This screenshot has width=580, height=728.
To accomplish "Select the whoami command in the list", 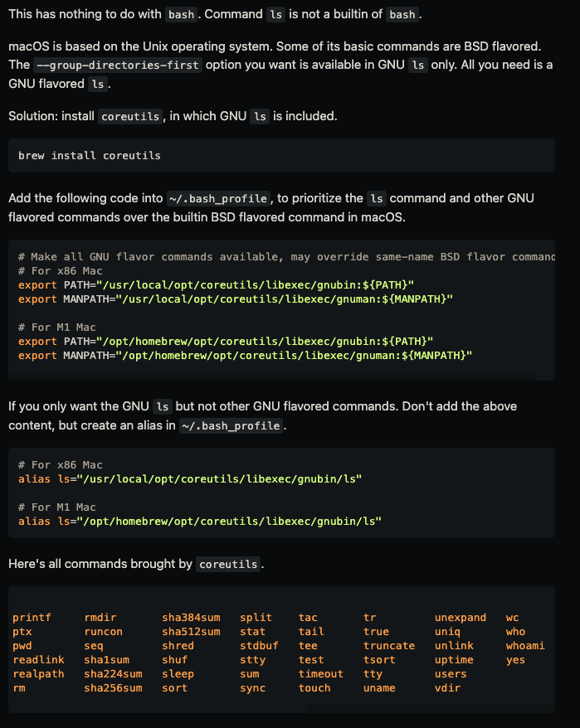I will [524, 646].
